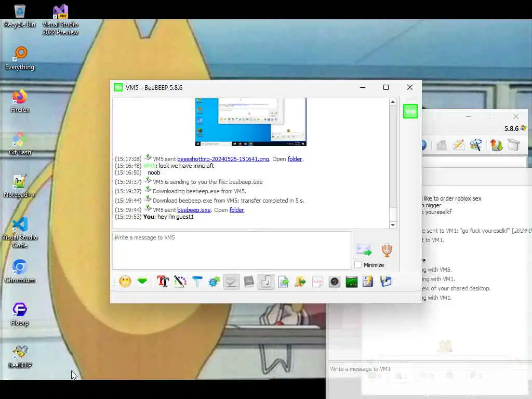Toggle the pressed page-return toolbar button
Viewport: 532px width, 399px height.
(x=266, y=282)
